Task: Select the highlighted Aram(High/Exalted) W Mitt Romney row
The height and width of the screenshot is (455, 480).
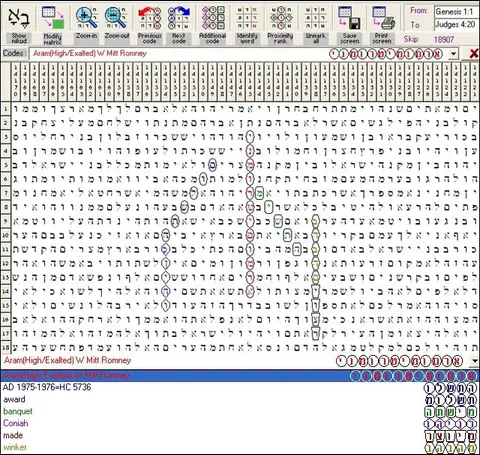Action: tap(240, 376)
